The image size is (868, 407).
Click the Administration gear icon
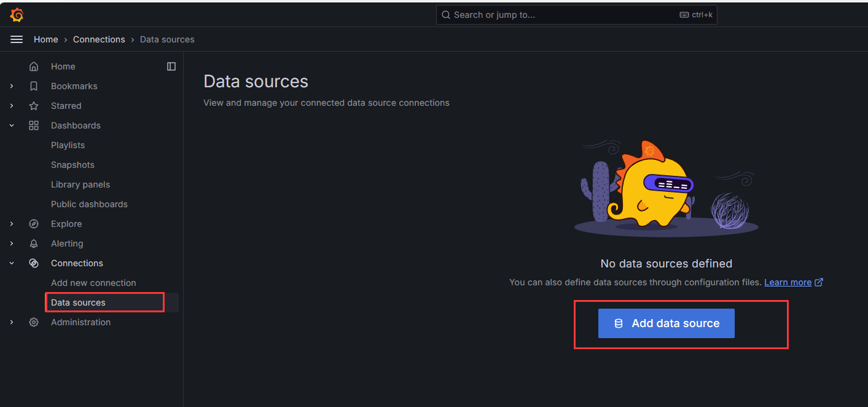34,322
